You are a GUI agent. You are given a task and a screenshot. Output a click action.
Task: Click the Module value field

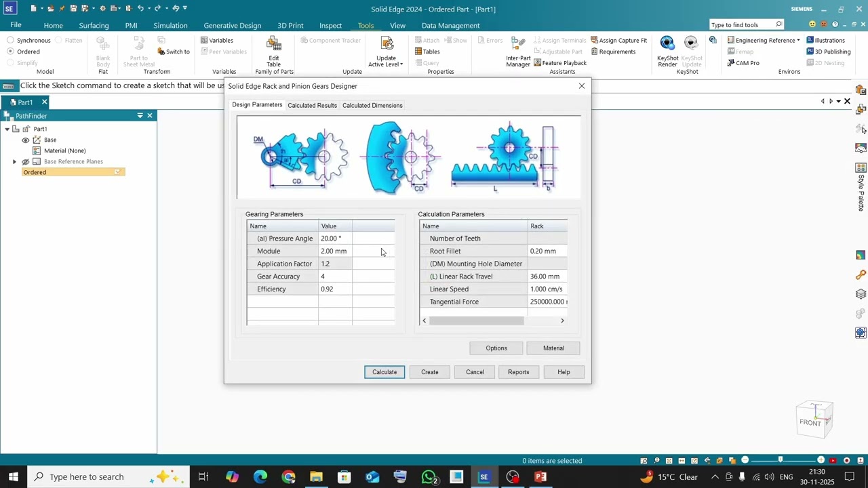coord(335,251)
